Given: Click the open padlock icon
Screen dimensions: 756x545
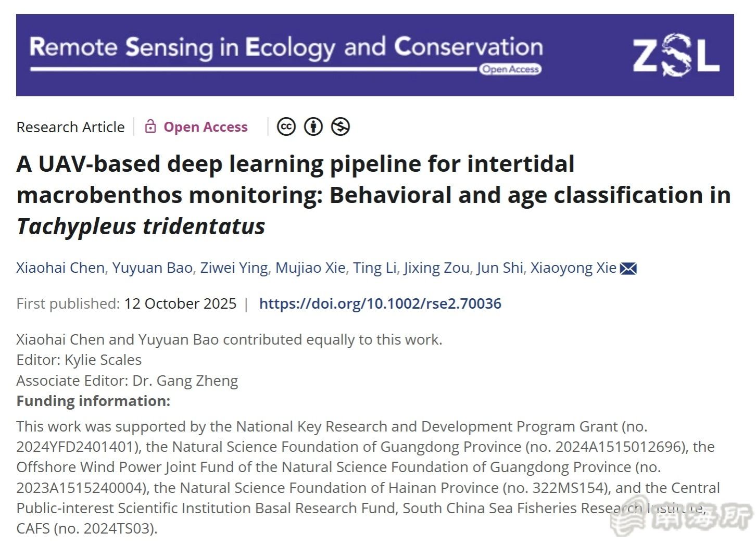Looking at the screenshot, I should pos(150,126).
